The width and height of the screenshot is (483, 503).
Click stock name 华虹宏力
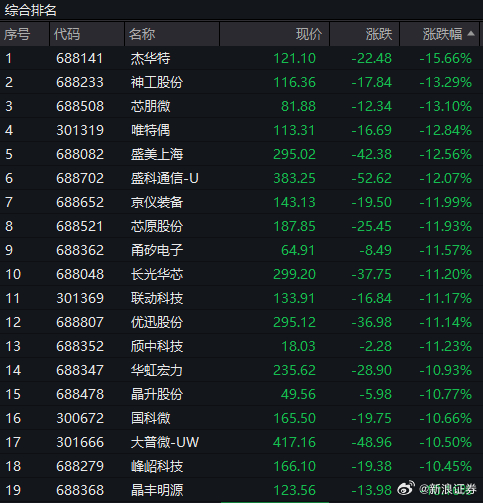tap(157, 370)
